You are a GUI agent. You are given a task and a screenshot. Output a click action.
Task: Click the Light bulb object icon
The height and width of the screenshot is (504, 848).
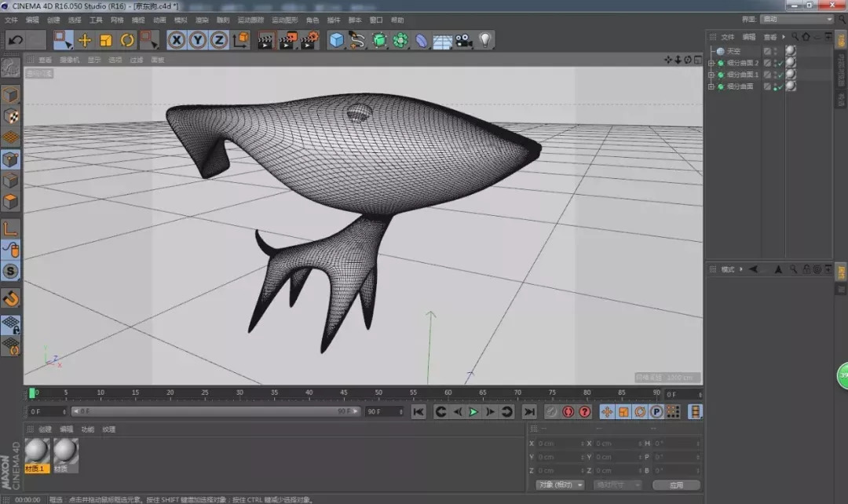(485, 40)
